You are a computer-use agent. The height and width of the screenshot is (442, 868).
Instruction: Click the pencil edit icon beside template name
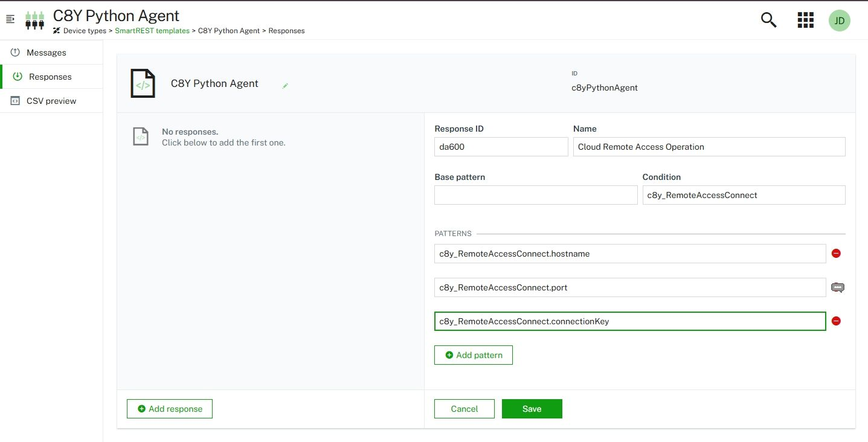(285, 86)
